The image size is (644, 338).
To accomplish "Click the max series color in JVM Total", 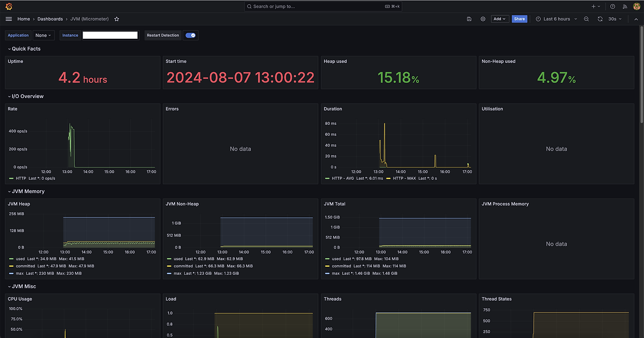I will pos(328,273).
